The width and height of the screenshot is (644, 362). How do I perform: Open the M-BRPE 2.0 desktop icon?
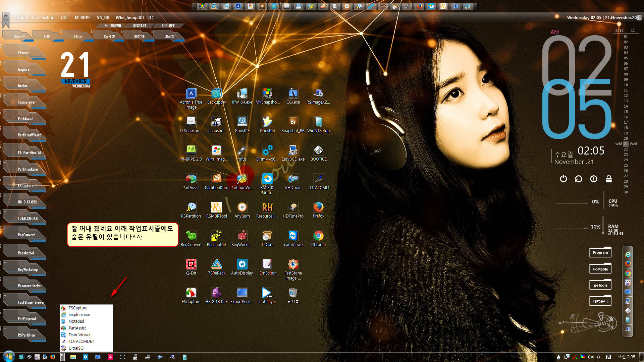coord(191,153)
